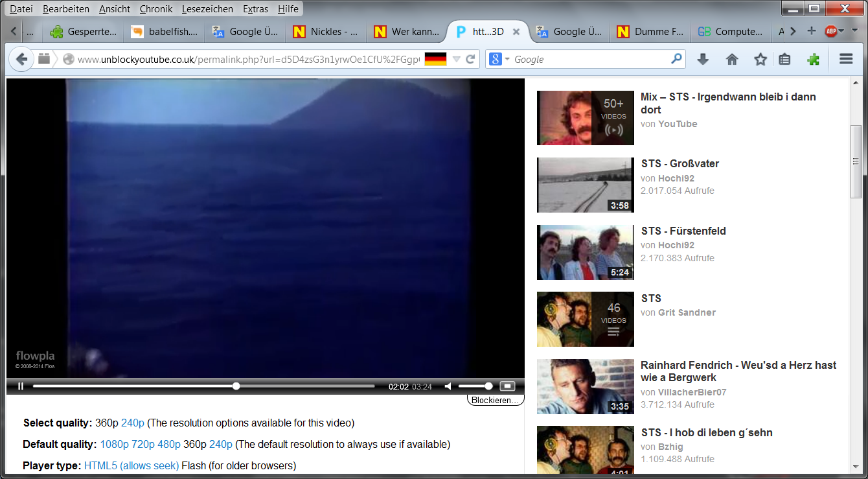Close the current htt...3D tab

coord(516,32)
